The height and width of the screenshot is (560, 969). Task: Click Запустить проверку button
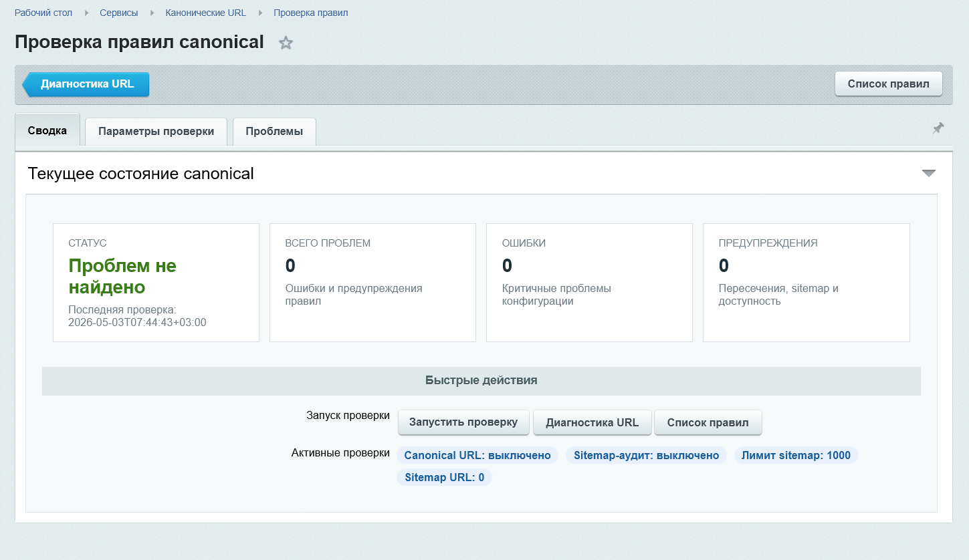pos(463,422)
